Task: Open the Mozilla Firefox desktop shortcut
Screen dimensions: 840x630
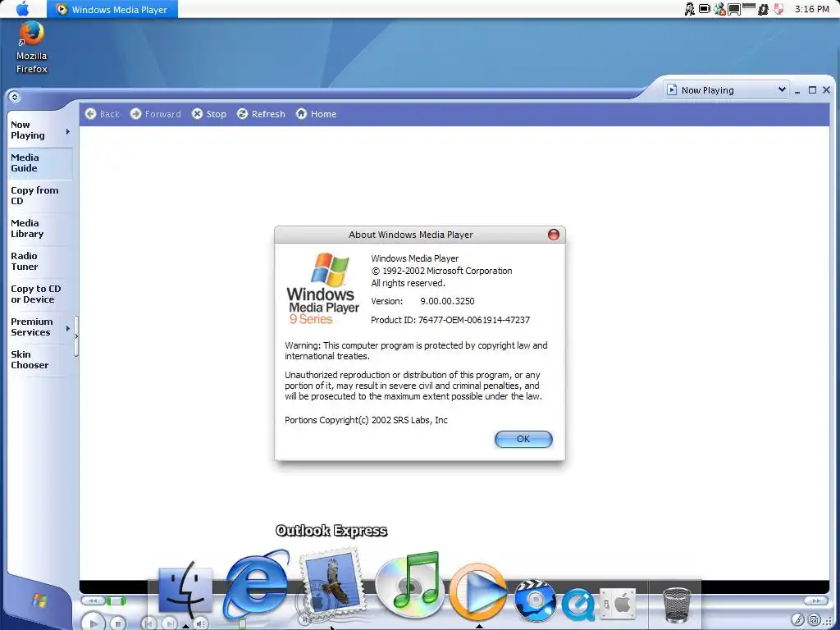Action: 32,47
